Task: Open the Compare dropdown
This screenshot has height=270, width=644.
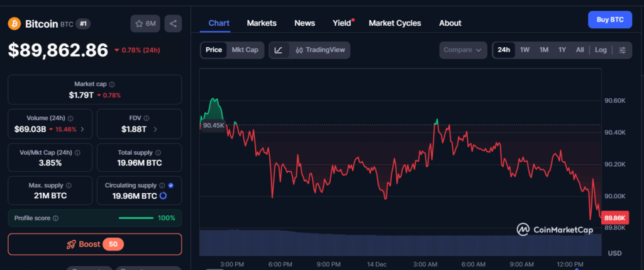Action: pyautogui.click(x=463, y=50)
